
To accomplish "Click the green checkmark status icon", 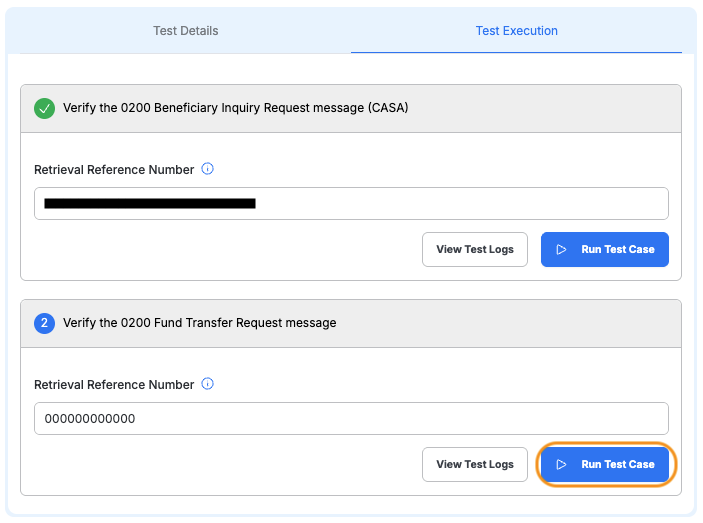I will (x=45, y=108).
